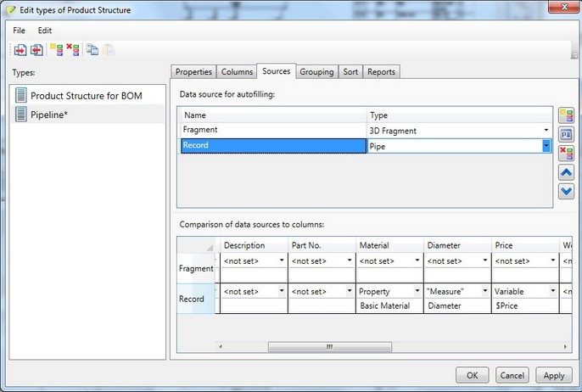The width and height of the screenshot is (582, 392).
Task: Open the Edit menu
Action: click(45, 31)
